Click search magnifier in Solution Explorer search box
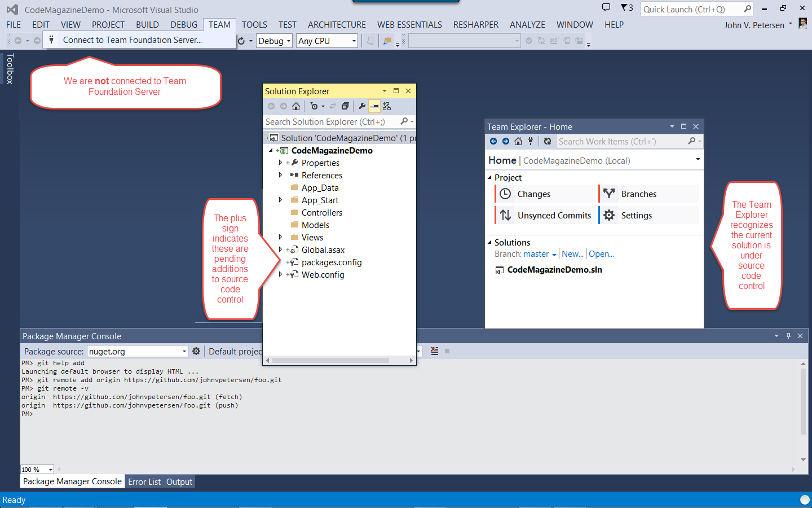The width and height of the screenshot is (812, 508). [x=404, y=121]
